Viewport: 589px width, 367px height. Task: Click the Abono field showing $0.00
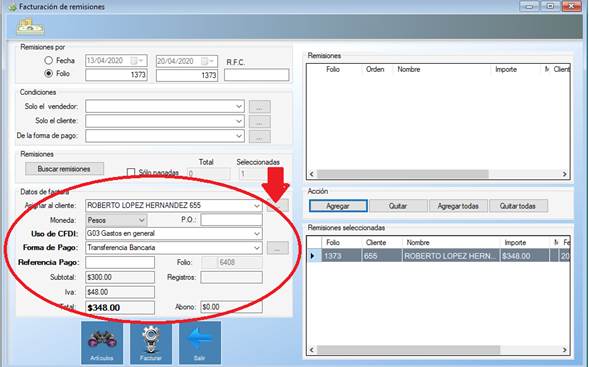point(231,307)
